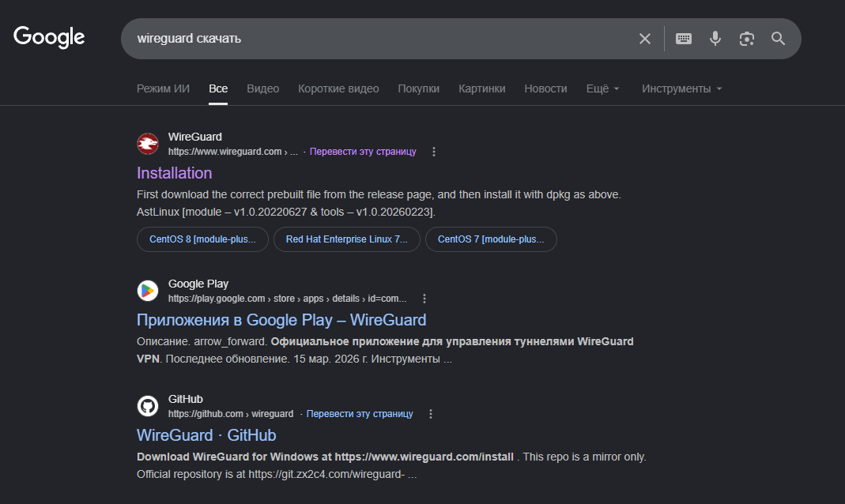845x504 pixels.
Task: Clear the search query with X icon
Action: click(x=644, y=39)
